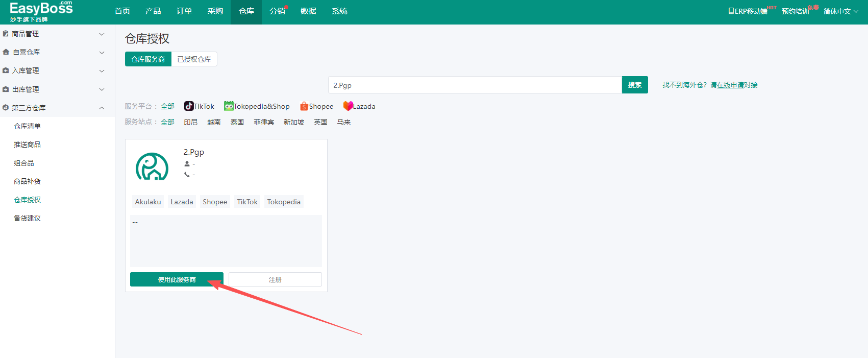Filter service site by 泰国
Screen dimensions: 868x358
[x=237, y=122]
